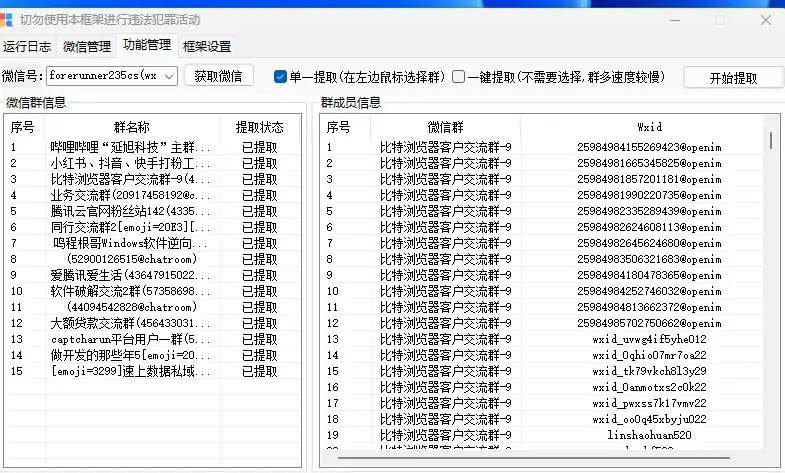Click the 微信群 column header

click(445, 127)
